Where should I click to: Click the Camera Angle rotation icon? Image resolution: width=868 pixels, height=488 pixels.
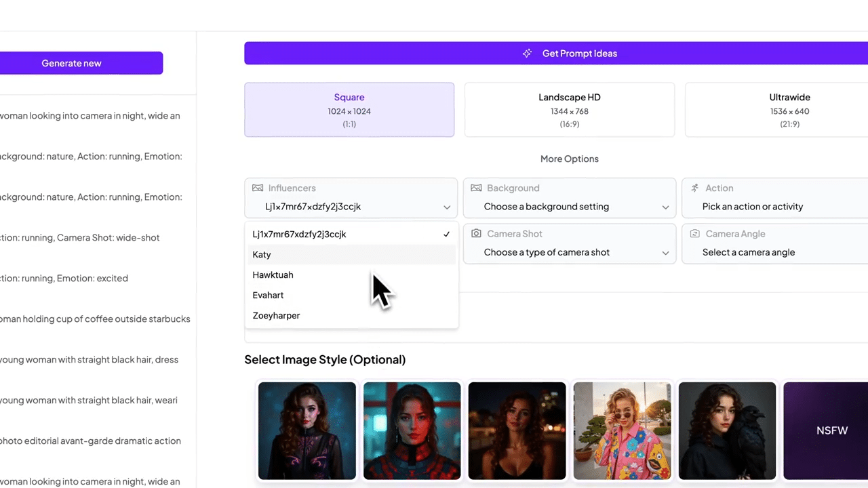(x=694, y=233)
